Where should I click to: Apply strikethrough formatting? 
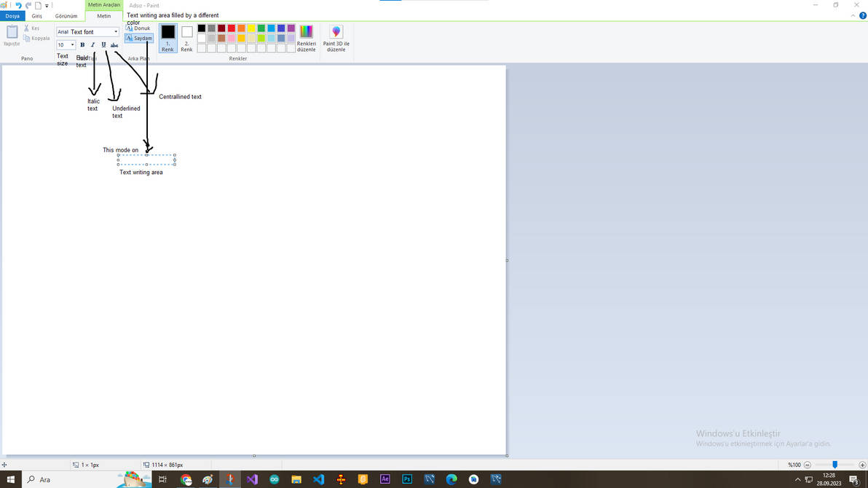pyautogui.click(x=114, y=44)
